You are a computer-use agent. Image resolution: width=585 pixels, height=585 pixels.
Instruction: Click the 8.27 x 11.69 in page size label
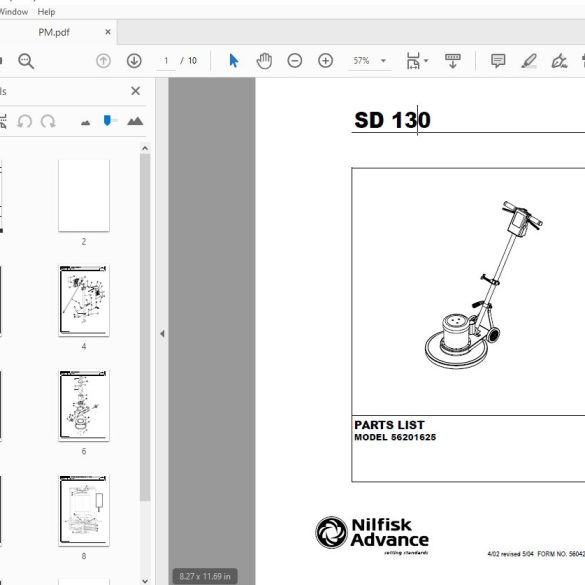pyautogui.click(x=205, y=576)
